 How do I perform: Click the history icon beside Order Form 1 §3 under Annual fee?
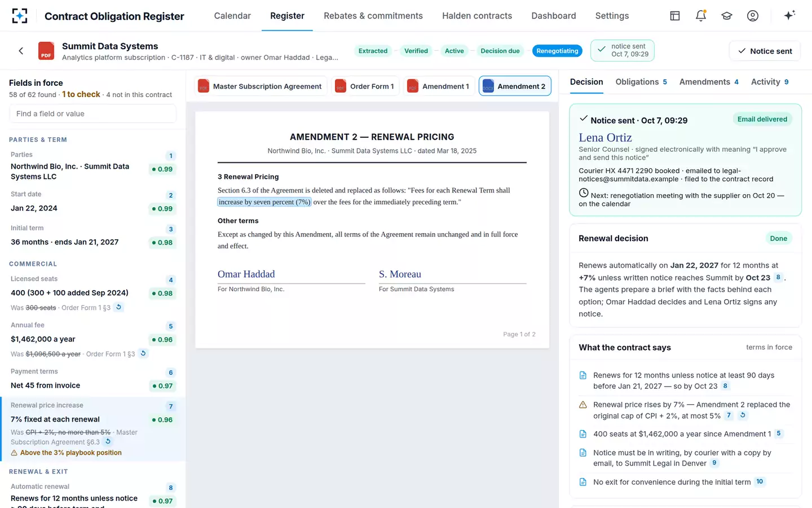coord(143,353)
